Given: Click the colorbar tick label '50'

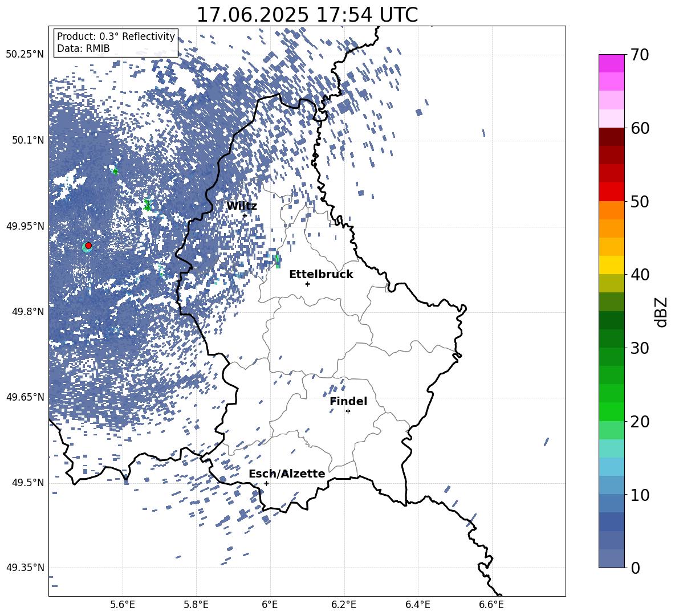Looking at the screenshot, I should [640, 202].
